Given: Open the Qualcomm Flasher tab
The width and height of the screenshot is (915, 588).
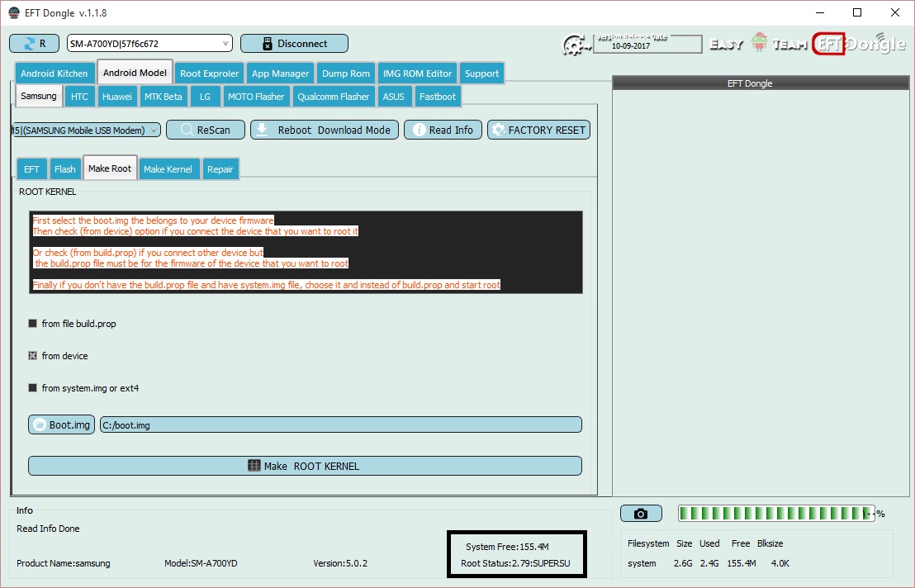Looking at the screenshot, I should point(333,97).
